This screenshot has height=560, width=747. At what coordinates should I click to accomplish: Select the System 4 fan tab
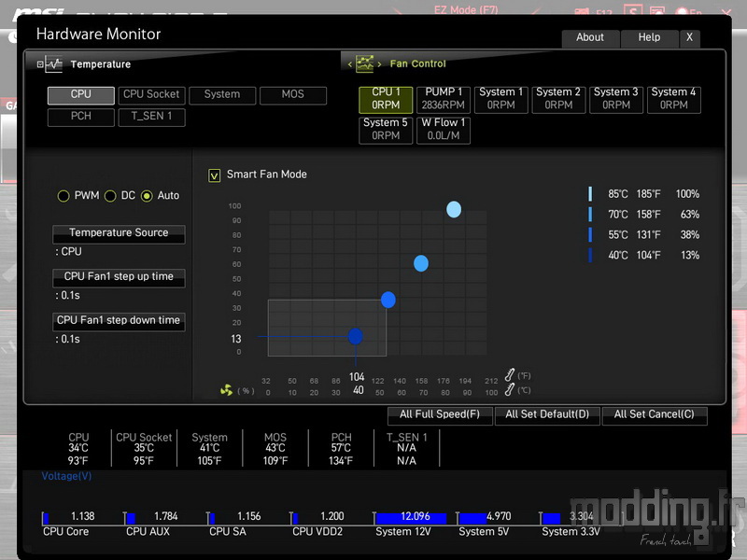coord(673,99)
